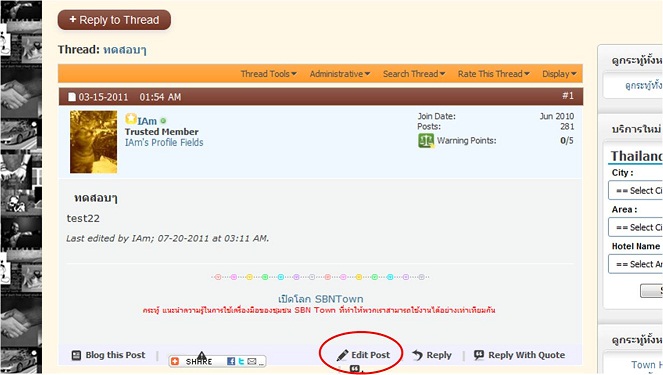663x375 pixels.
Task: Click the post status page icon beside date
Action: [x=72, y=97]
